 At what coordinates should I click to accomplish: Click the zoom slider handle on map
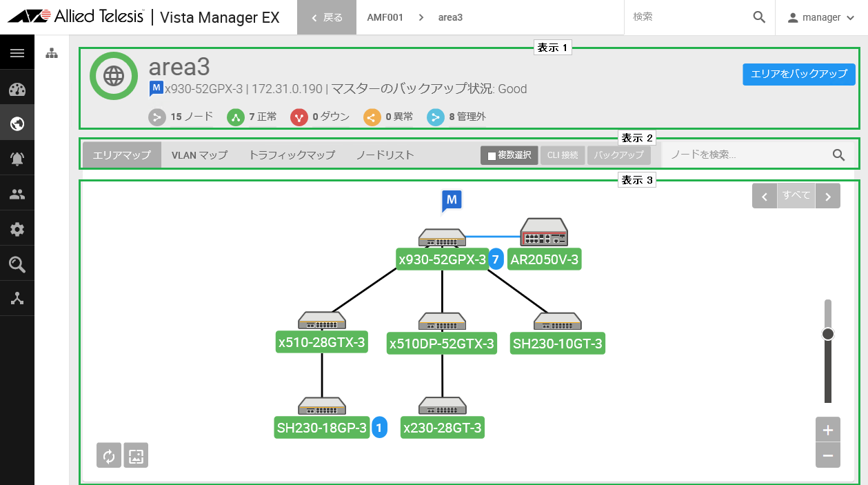828,334
